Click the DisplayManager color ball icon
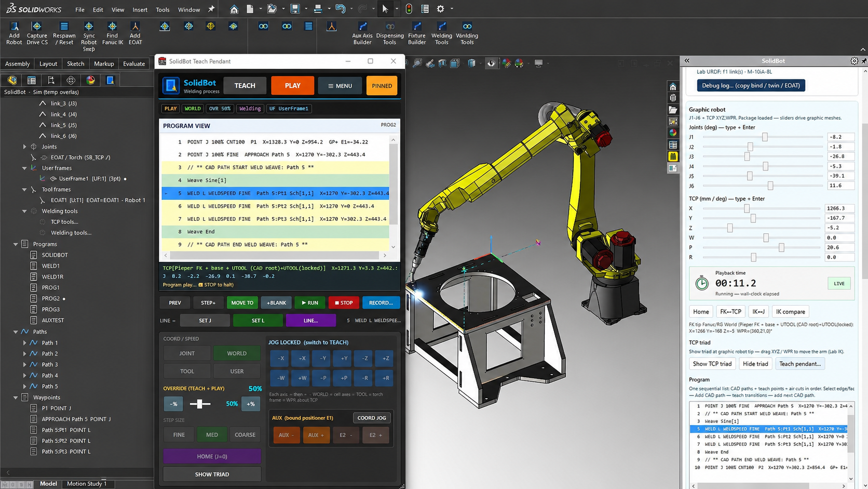The height and width of the screenshot is (489, 868). (91, 80)
